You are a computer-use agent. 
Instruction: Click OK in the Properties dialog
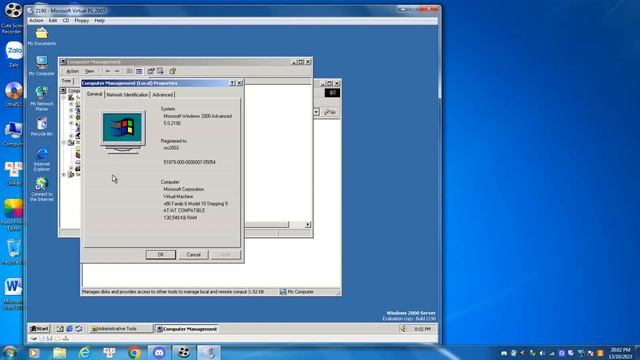[x=161, y=255]
